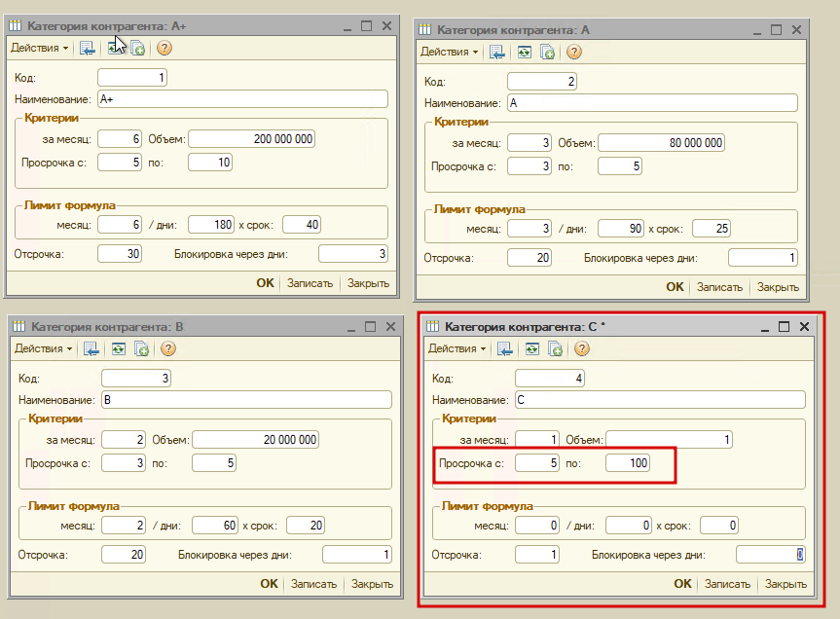Focus Код field with value 4

[x=550, y=379]
